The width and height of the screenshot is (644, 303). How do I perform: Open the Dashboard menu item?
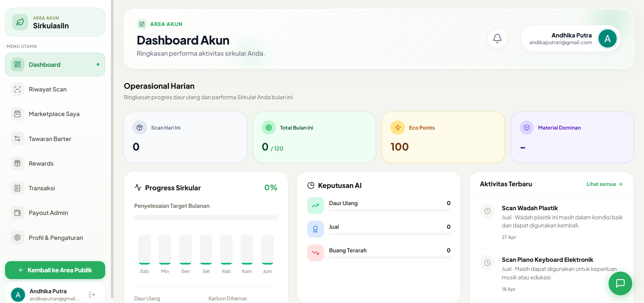[55, 64]
